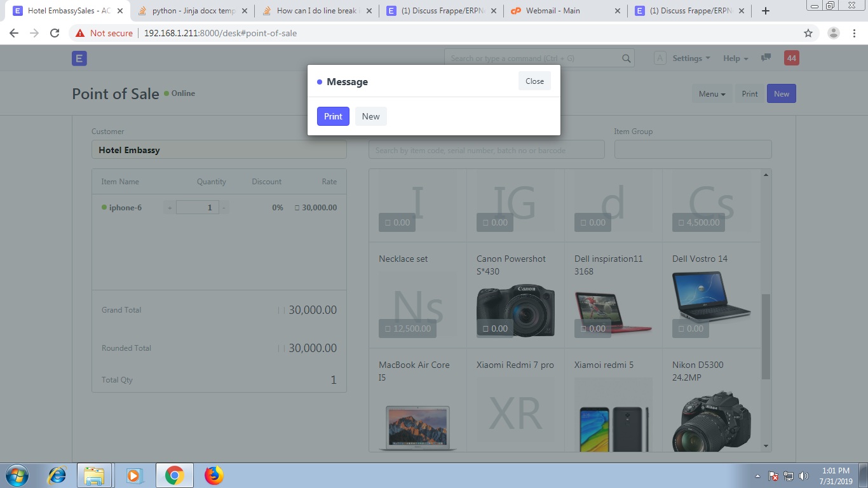This screenshot has height=488, width=868.
Task: Click the Customer field Hotel Embassy
Action: (x=219, y=150)
